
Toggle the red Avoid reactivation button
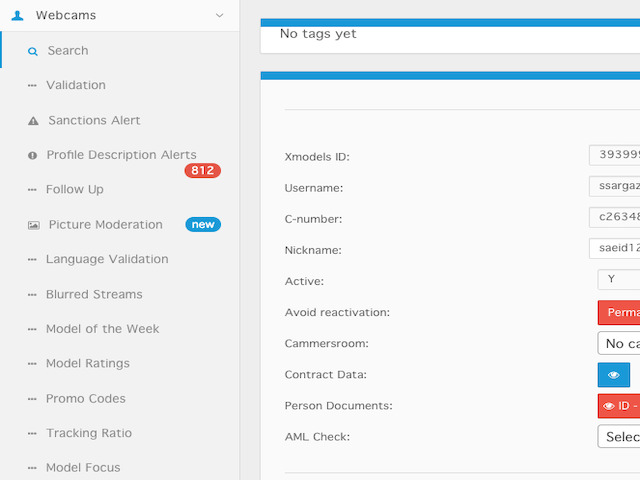coord(619,313)
